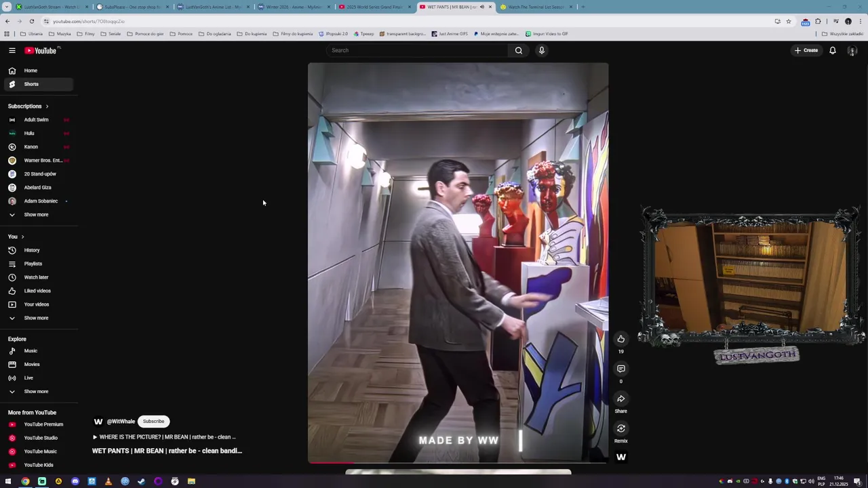Open Chrome three-dot menu

point(860,21)
